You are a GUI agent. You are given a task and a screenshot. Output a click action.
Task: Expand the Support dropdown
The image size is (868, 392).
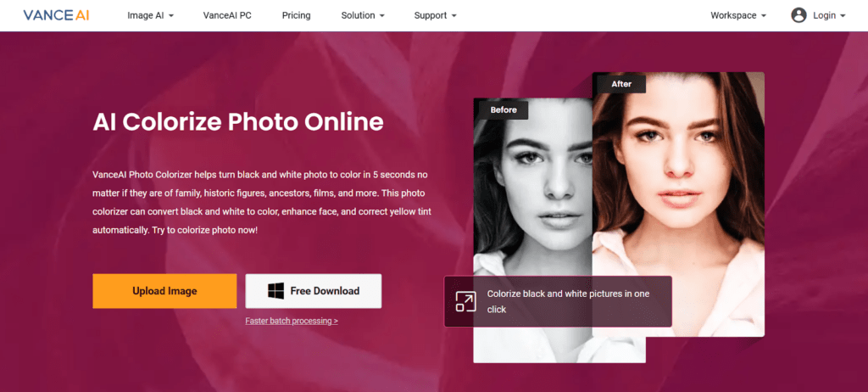[435, 15]
